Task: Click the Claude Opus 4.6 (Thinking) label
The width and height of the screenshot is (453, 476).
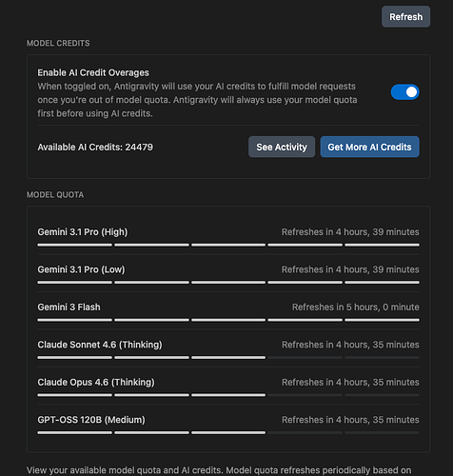Action: pos(96,383)
